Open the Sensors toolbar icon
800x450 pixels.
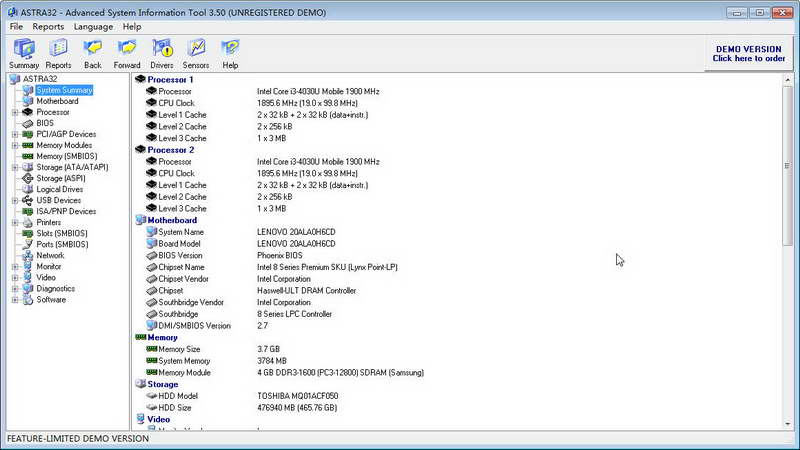(x=196, y=48)
